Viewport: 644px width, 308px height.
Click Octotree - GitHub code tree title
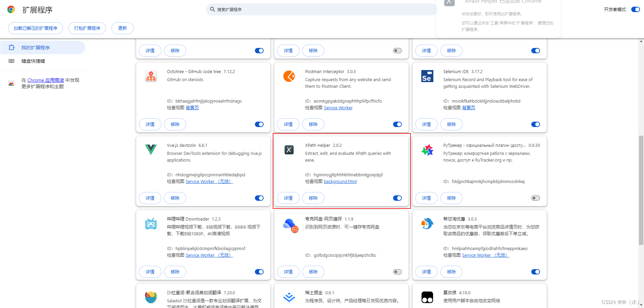[x=194, y=71]
